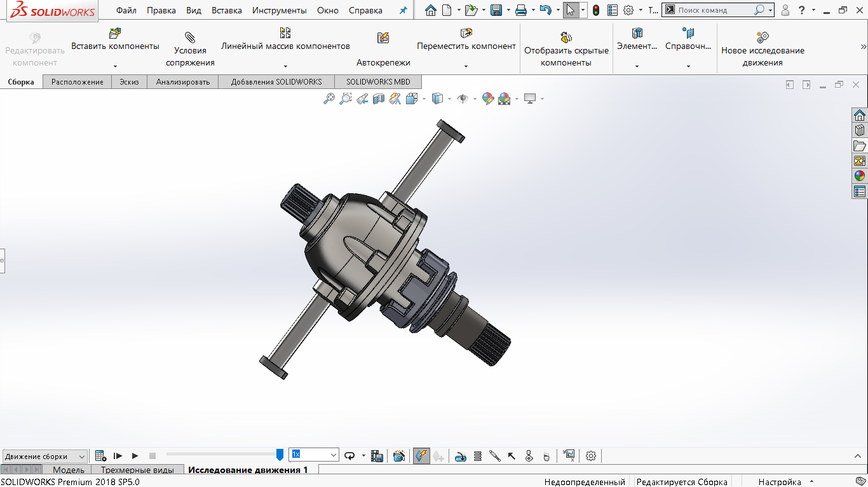Click the View Settings monitor icon
Viewport: 868px width, 487px height.
530,99
